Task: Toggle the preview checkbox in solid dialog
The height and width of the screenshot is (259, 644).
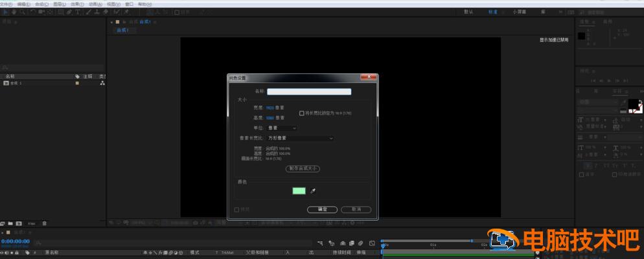Action: 236,210
